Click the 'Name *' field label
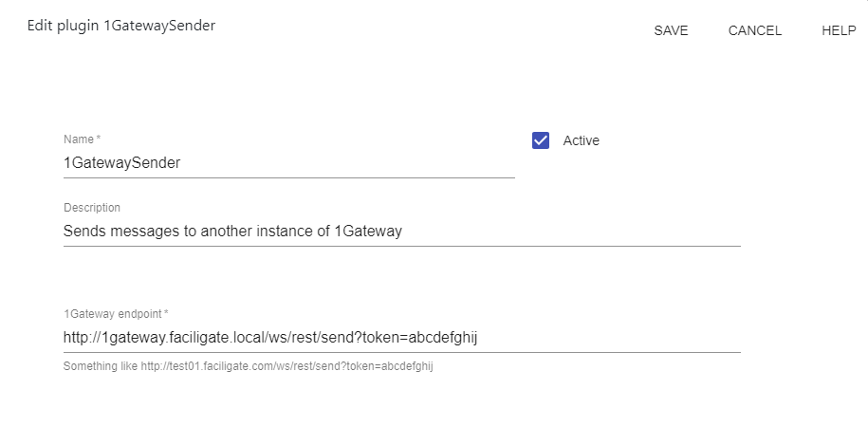868x427 pixels. click(82, 139)
